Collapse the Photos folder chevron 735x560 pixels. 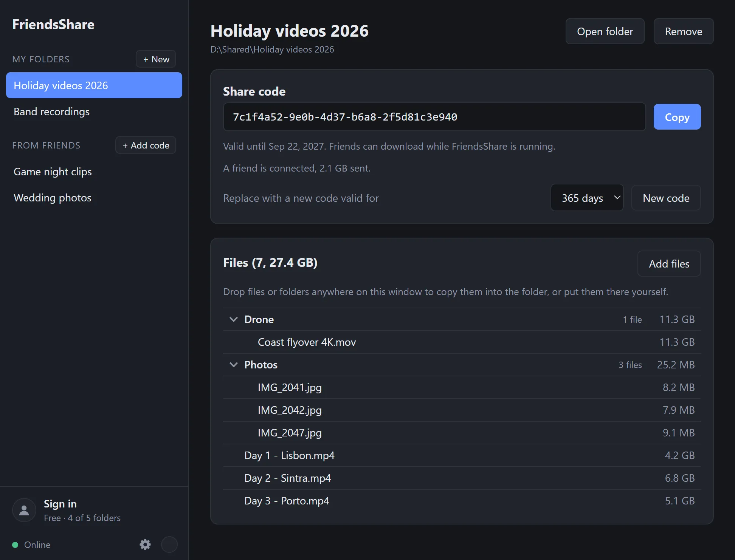(x=234, y=365)
